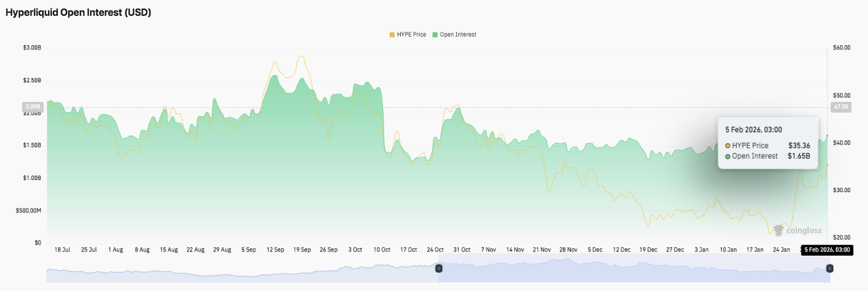
Task: Click the $35.36 price value in tooltip
Action: (x=799, y=146)
